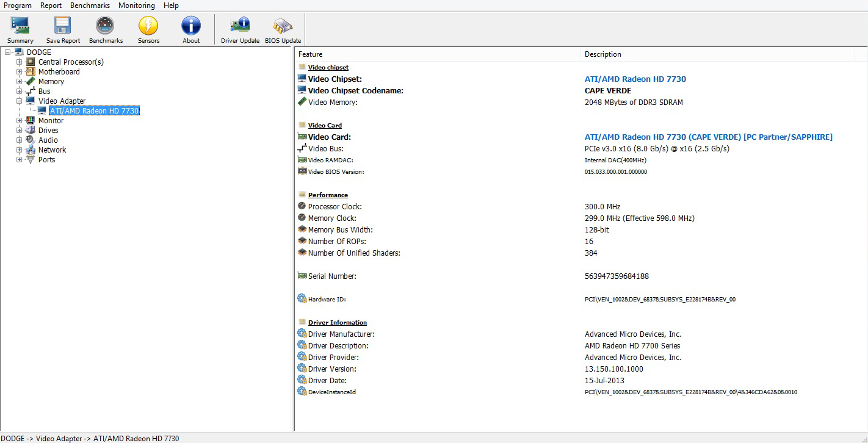Select the Serial Number value 563947359684188
The width and height of the screenshot is (868, 443).
point(617,276)
